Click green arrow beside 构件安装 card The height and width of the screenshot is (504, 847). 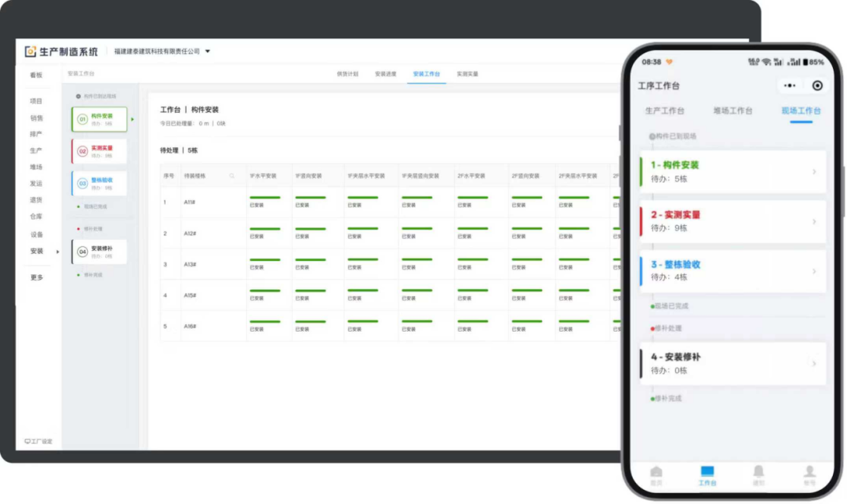pyautogui.click(x=133, y=119)
